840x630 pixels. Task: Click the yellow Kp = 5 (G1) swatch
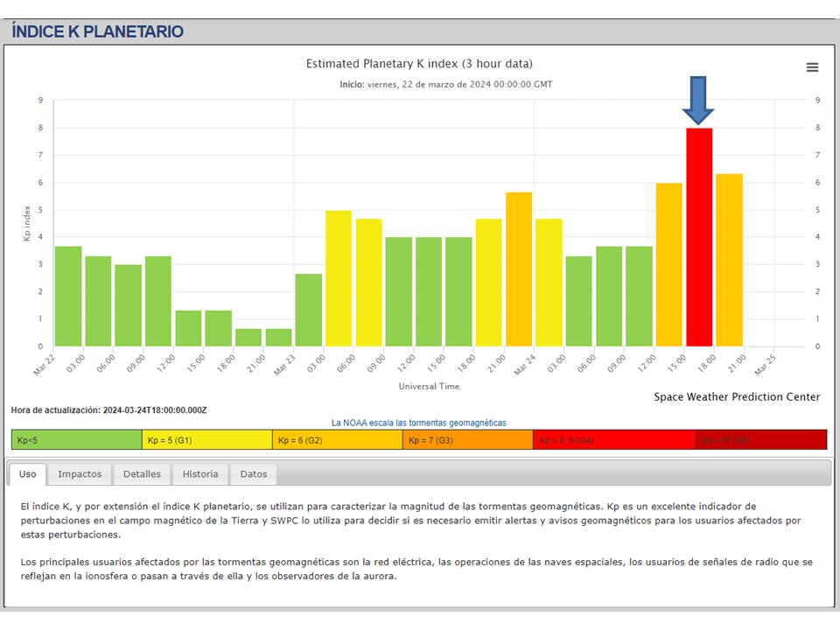(x=207, y=440)
